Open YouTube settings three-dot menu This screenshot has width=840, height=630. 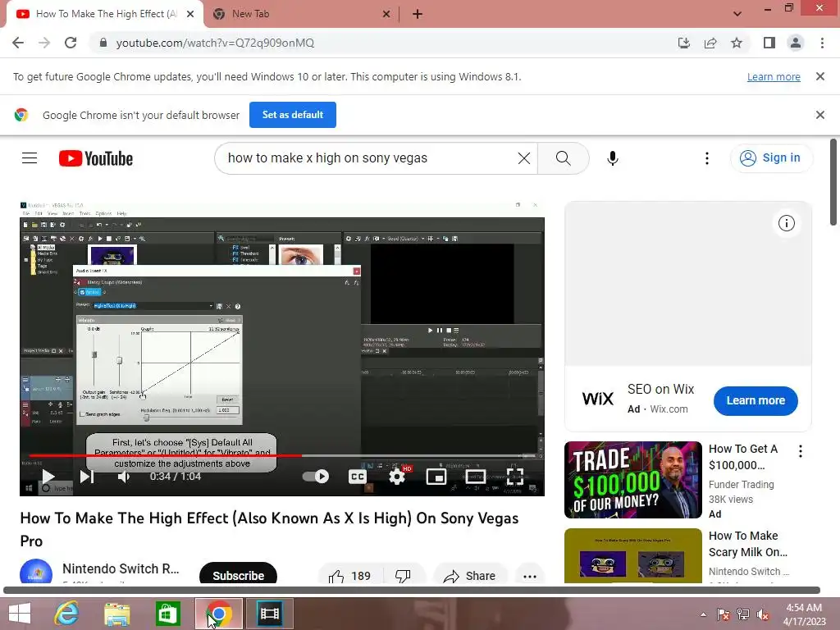pyautogui.click(x=706, y=158)
